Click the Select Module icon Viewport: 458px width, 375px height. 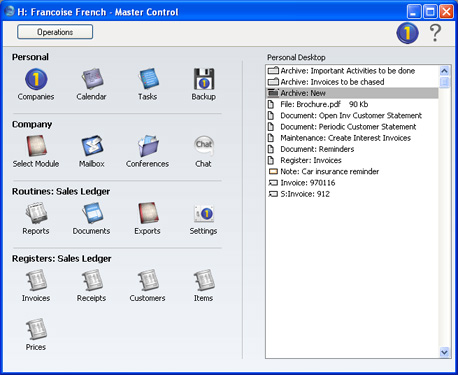36,146
